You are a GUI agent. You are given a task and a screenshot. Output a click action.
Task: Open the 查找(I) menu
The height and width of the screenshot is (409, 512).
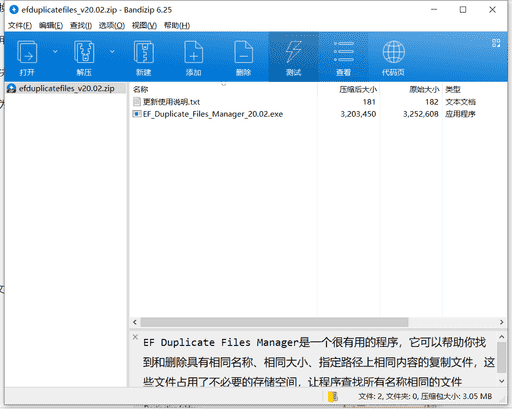click(81, 25)
